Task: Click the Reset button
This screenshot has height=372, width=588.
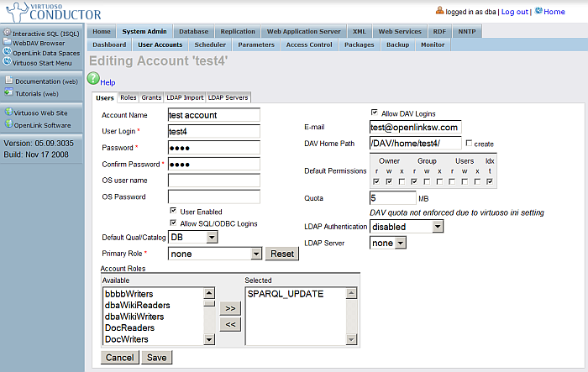Action: [x=282, y=254]
